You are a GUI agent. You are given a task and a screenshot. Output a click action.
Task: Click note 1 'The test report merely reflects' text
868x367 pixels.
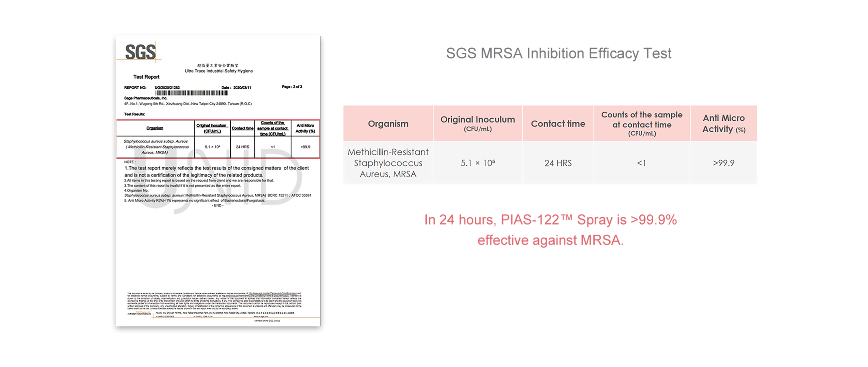[217, 171]
